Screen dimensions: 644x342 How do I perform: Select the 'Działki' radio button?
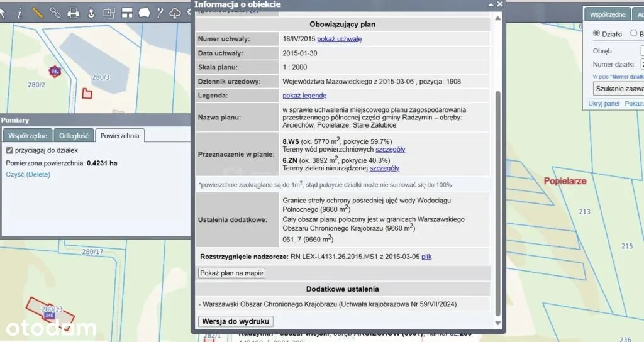[596, 34]
